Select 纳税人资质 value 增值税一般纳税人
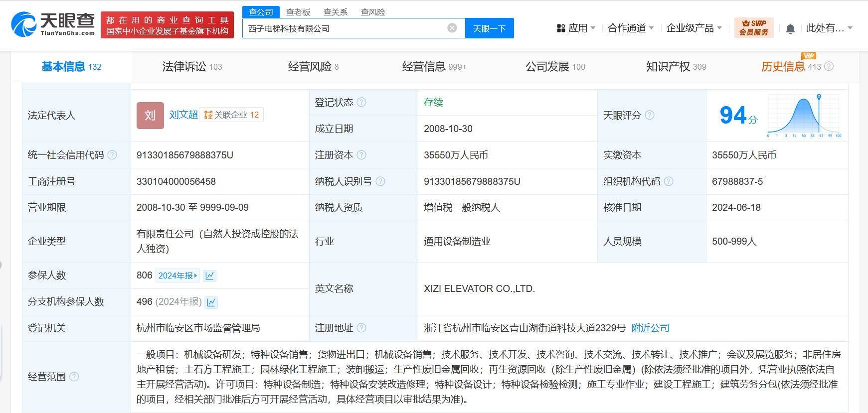 [x=462, y=207]
